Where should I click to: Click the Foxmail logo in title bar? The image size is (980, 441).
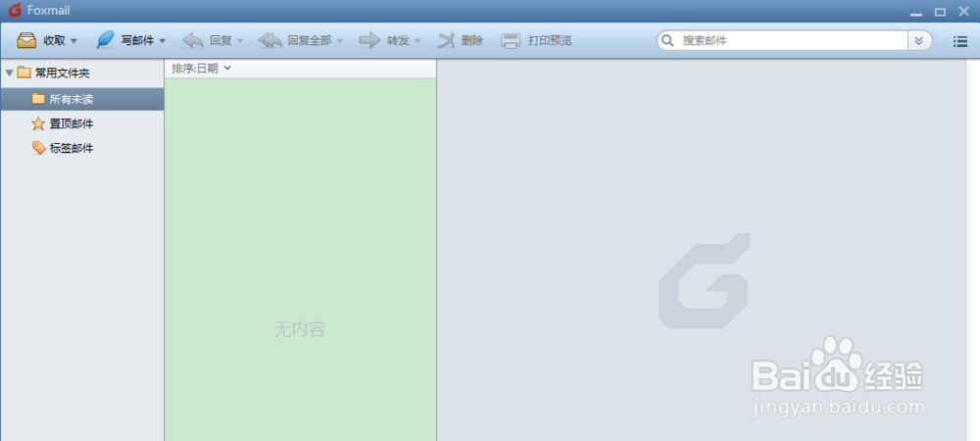pyautogui.click(x=14, y=11)
